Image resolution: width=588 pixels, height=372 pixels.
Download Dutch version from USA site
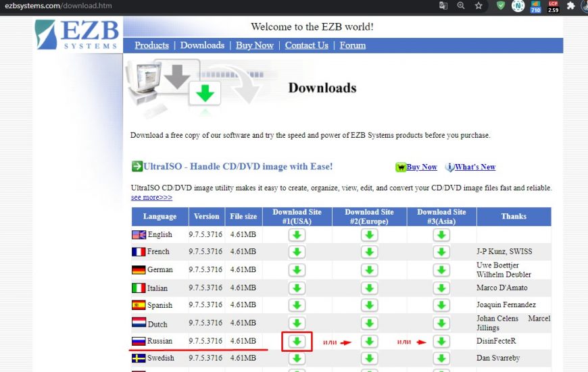click(297, 323)
